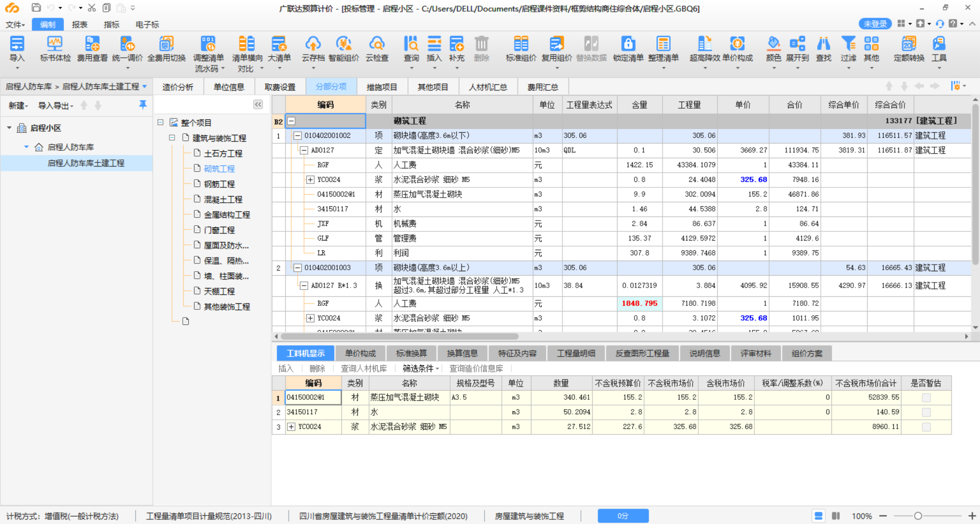The height and width of the screenshot is (524, 980).
Task: Toggle 是否暂估 checkbox for 水 row
Action: [x=926, y=412]
